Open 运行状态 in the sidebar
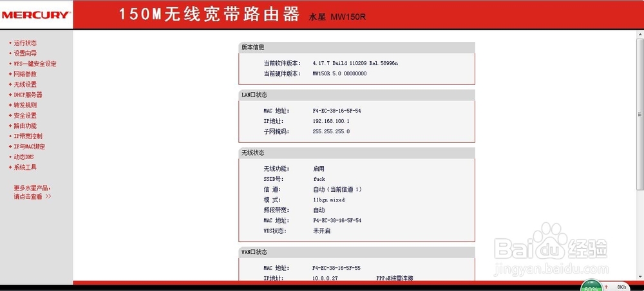This screenshot has height=291, width=644. pos(25,42)
